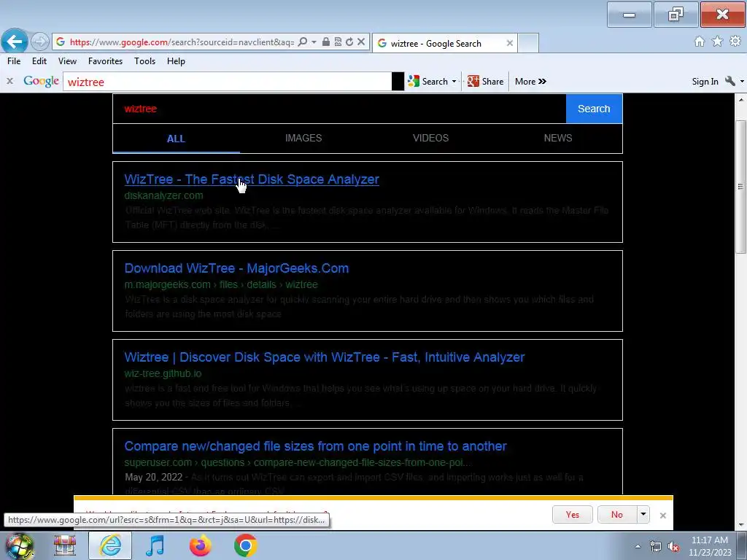Image resolution: width=747 pixels, height=560 pixels.
Task: Switch to the IMAGES tab
Action: (x=303, y=138)
